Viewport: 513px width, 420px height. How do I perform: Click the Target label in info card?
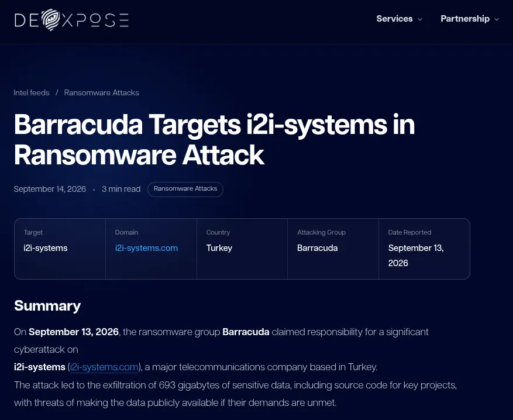[x=33, y=232]
